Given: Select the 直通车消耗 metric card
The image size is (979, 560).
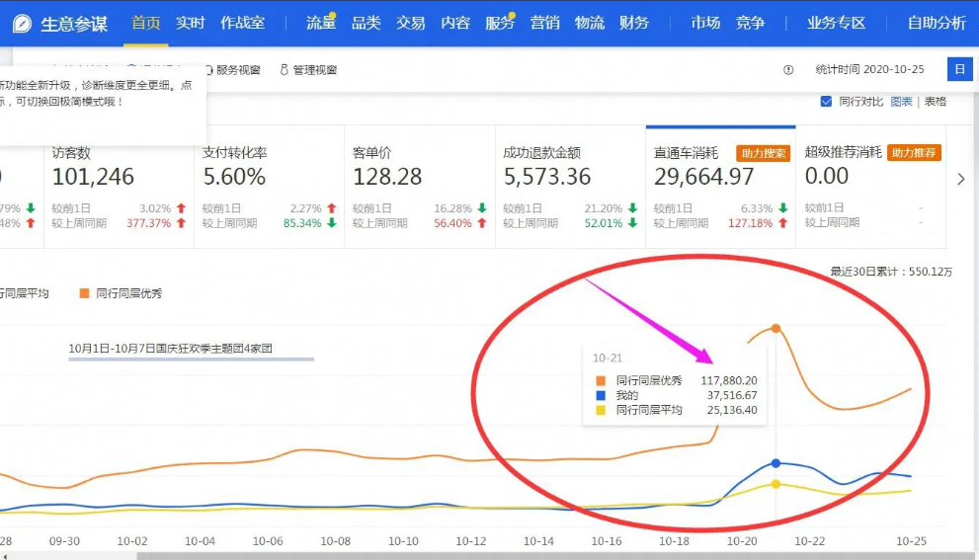Looking at the screenshot, I should 720,188.
